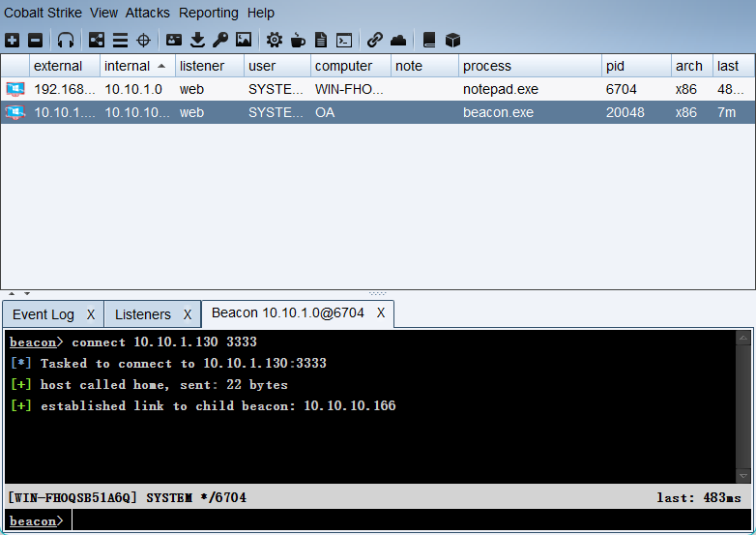The height and width of the screenshot is (535, 756).
Task: Click computer name OA cell
Action: (351, 112)
